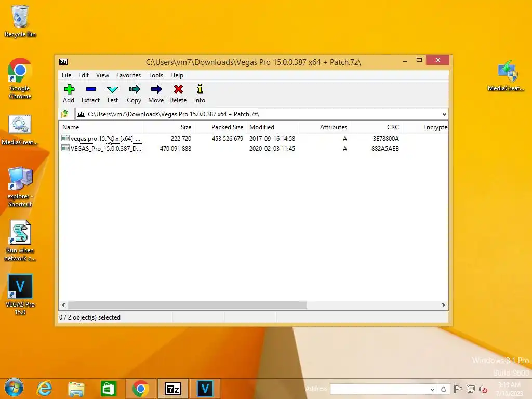
Task: Select vegas.pro.15 [x64] file row
Action: pyautogui.click(x=254, y=138)
